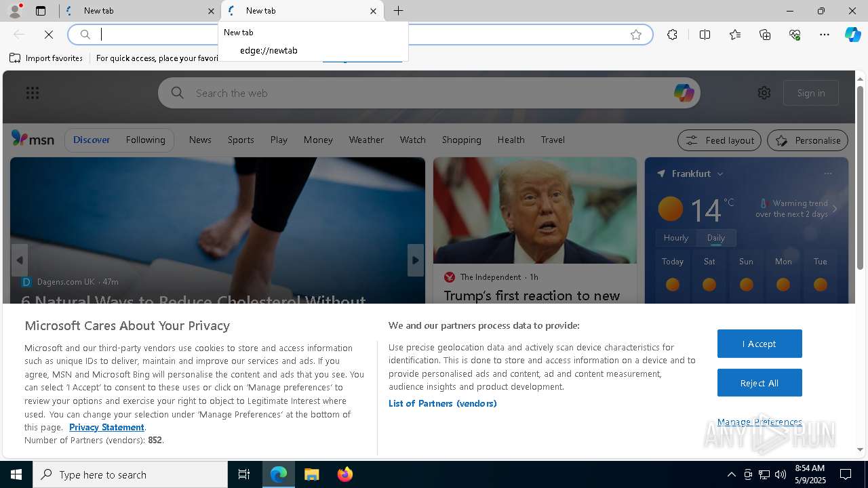Show previous story with left arrow
The image size is (868, 488).
pyautogui.click(x=20, y=260)
